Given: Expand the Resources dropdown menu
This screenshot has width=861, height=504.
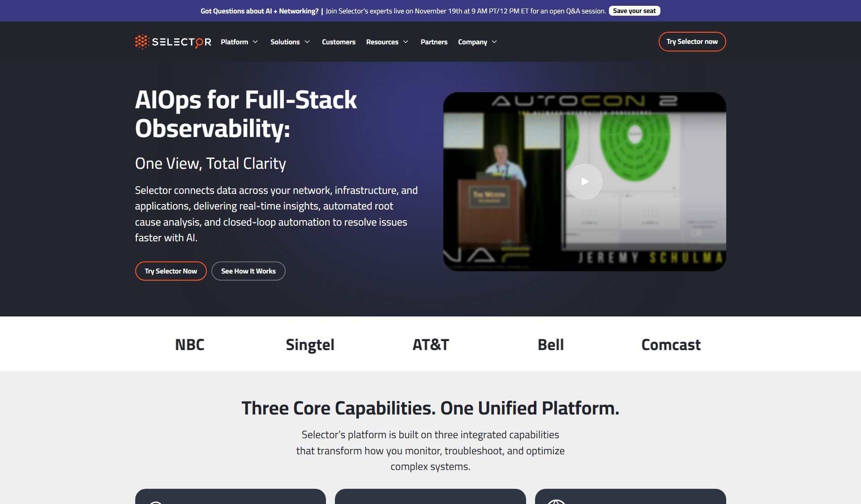Looking at the screenshot, I should tap(387, 42).
